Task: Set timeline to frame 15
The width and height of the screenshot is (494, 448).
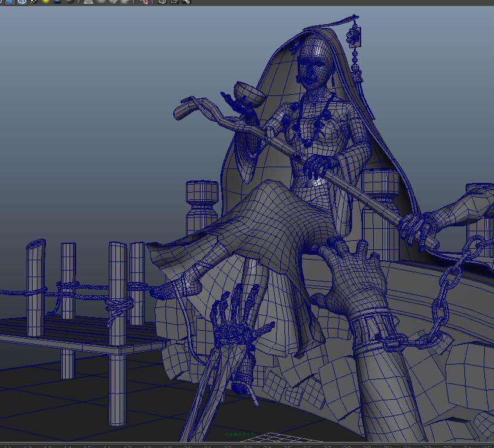Action: [88, 446]
